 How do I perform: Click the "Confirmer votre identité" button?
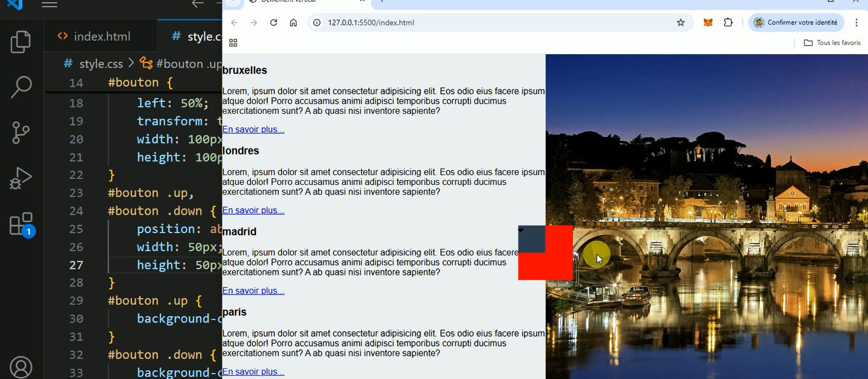point(796,23)
